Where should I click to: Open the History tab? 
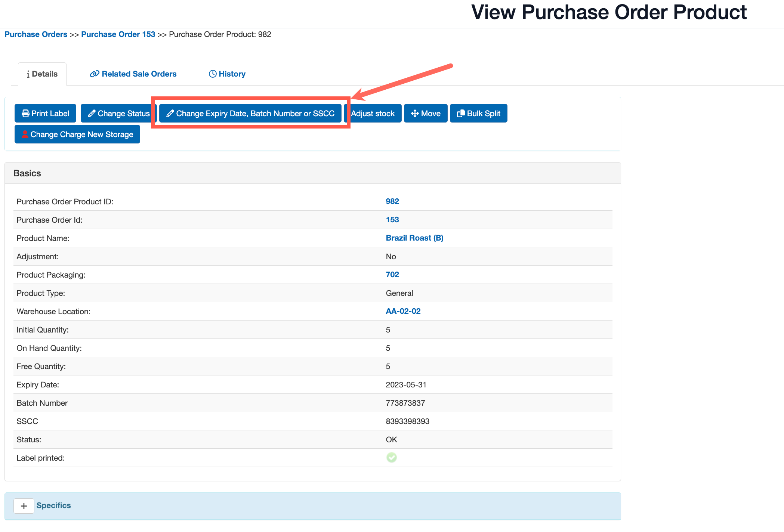coord(232,74)
